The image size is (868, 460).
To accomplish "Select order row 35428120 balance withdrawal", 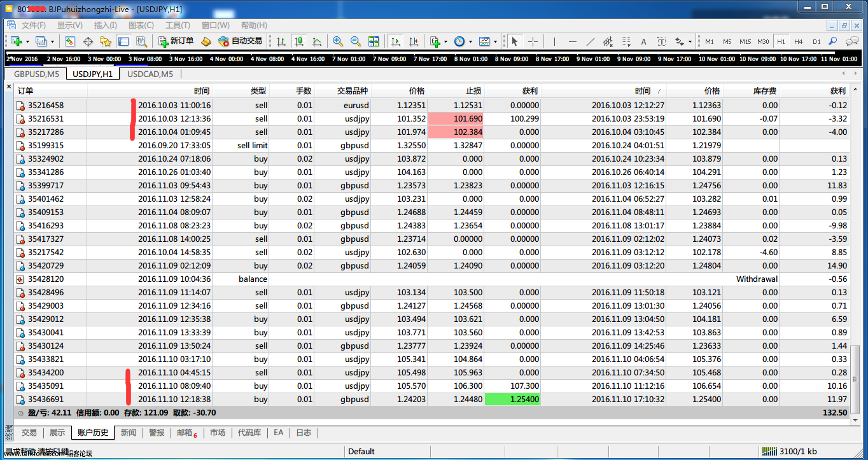I will pos(432,279).
